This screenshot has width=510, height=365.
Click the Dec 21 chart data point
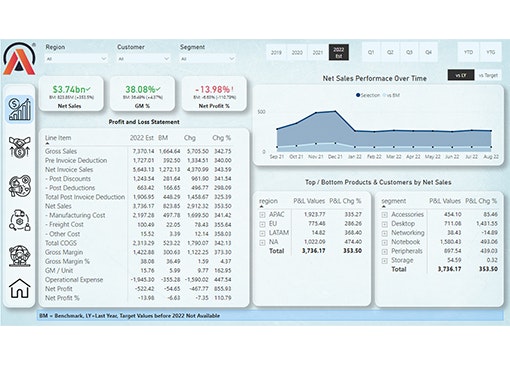tap(335, 112)
